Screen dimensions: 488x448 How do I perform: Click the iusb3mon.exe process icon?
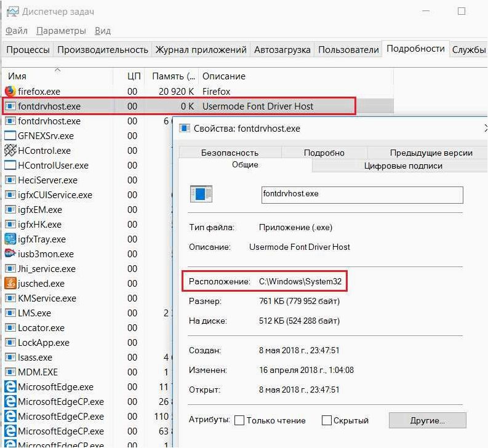pos(10,254)
